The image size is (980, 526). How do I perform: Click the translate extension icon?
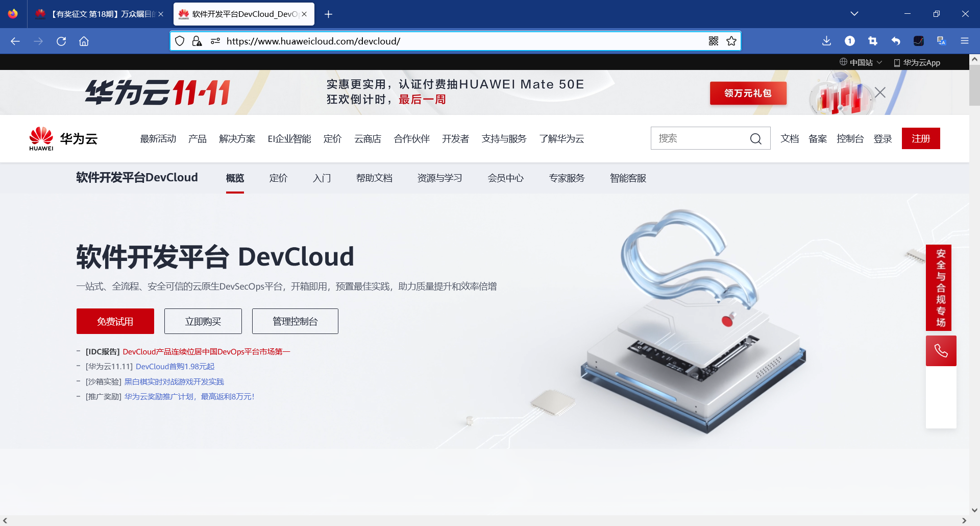coord(941,41)
